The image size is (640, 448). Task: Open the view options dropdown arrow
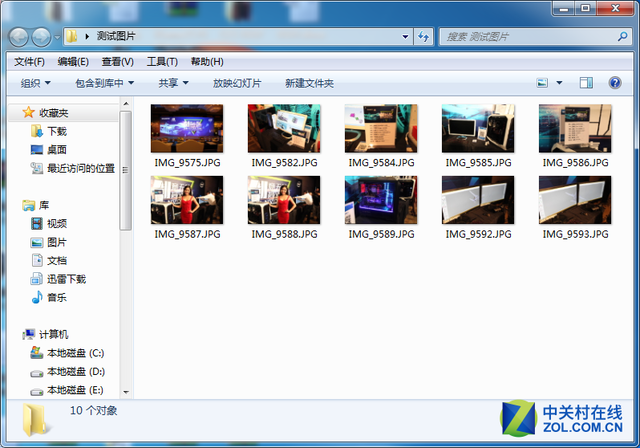point(559,83)
